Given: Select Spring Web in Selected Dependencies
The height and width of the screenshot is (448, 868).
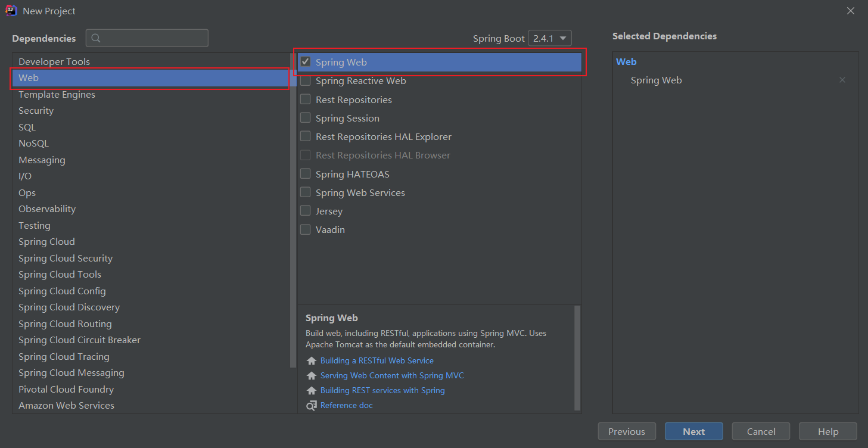Looking at the screenshot, I should 657,80.
